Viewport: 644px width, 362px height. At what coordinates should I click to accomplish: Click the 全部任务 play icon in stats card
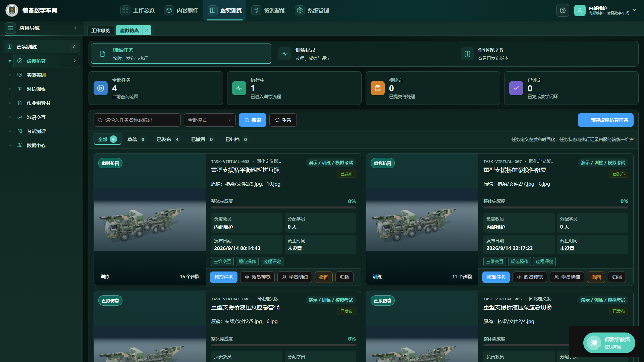click(x=101, y=88)
